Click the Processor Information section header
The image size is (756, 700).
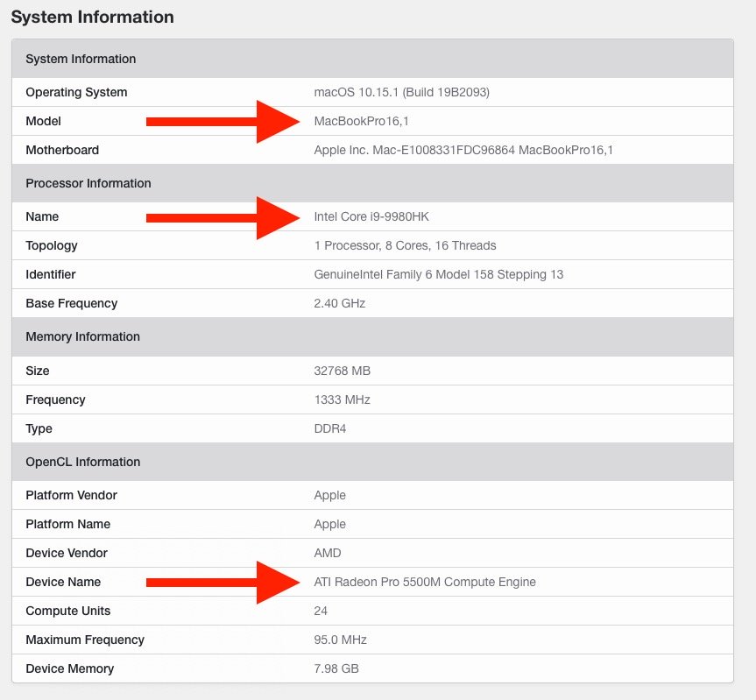click(372, 183)
